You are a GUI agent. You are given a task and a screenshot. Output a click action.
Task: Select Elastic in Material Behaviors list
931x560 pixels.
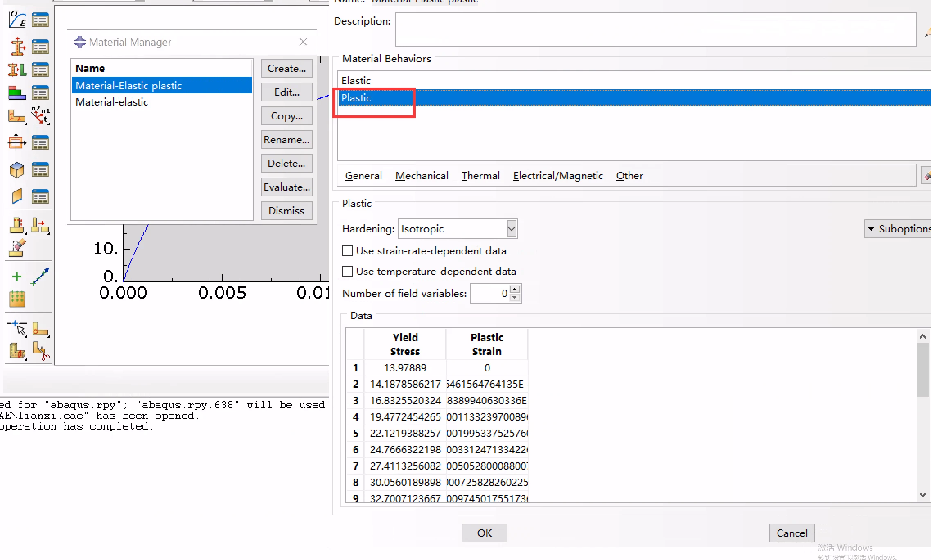[634, 81]
